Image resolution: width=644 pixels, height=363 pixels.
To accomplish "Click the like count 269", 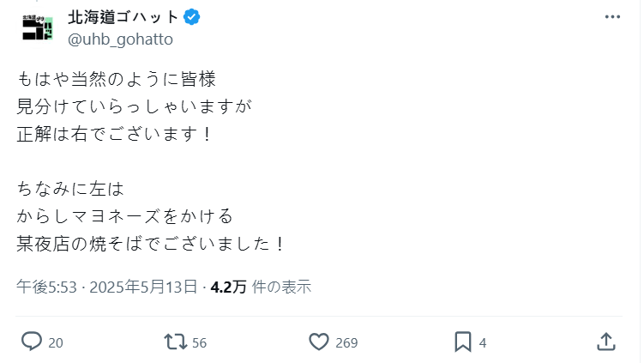I will [x=346, y=342].
